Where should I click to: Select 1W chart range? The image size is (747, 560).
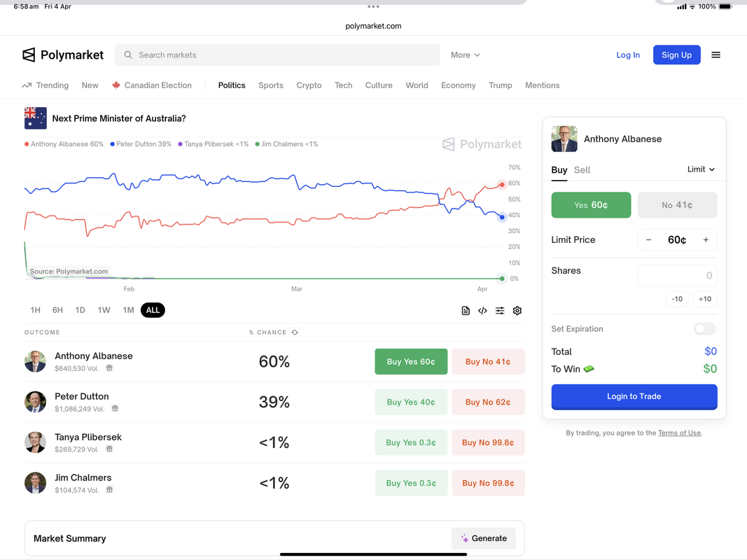(104, 310)
